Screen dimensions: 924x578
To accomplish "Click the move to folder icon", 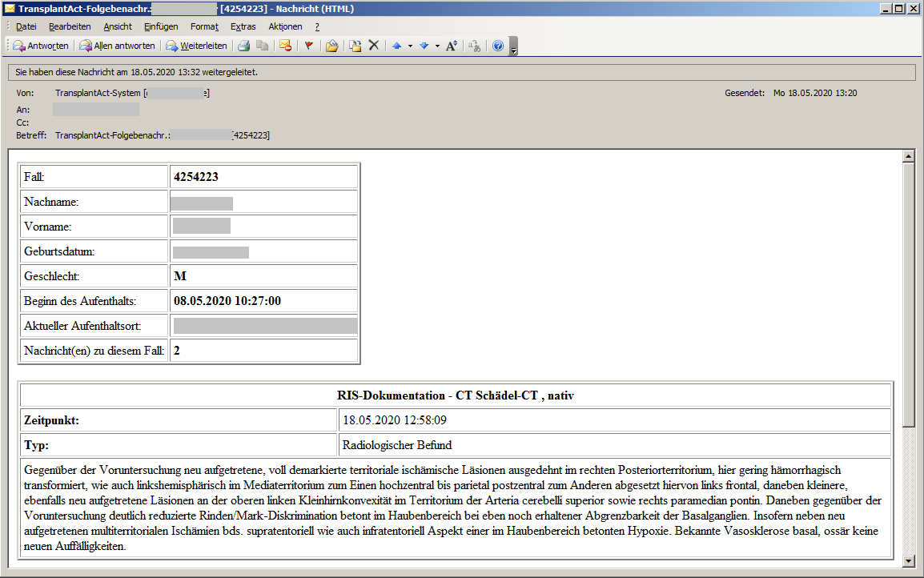I will (x=331, y=46).
